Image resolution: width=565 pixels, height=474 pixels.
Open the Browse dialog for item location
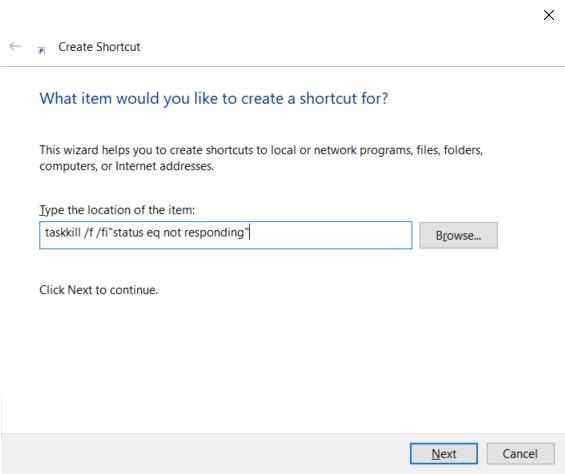pos(458,235)
